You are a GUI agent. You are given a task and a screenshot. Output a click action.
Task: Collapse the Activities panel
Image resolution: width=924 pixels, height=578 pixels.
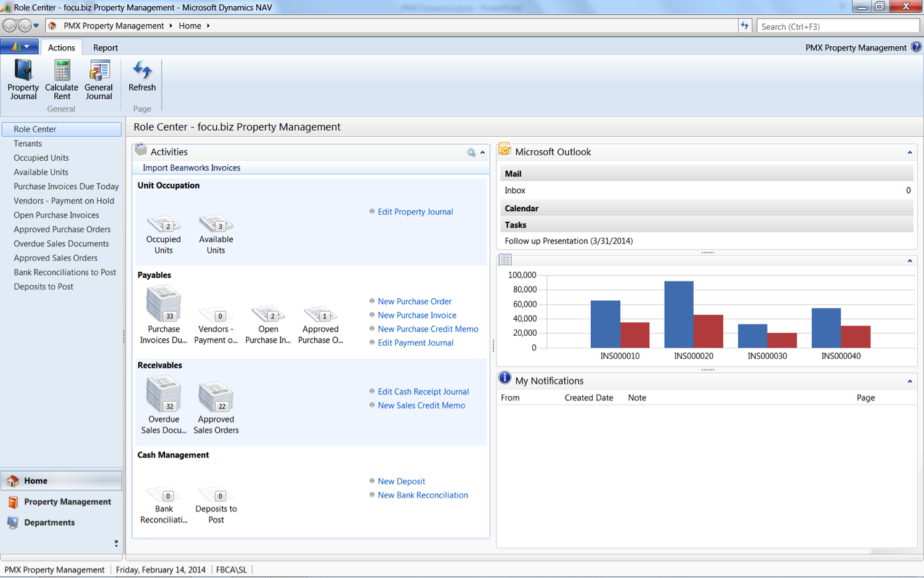483,152
